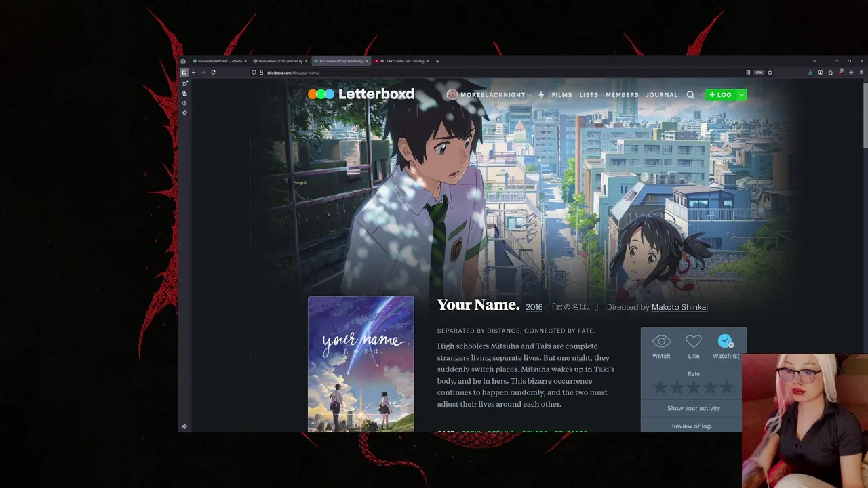Remove film from Watchlist
868x488 pixels.
tap(726, 346)
